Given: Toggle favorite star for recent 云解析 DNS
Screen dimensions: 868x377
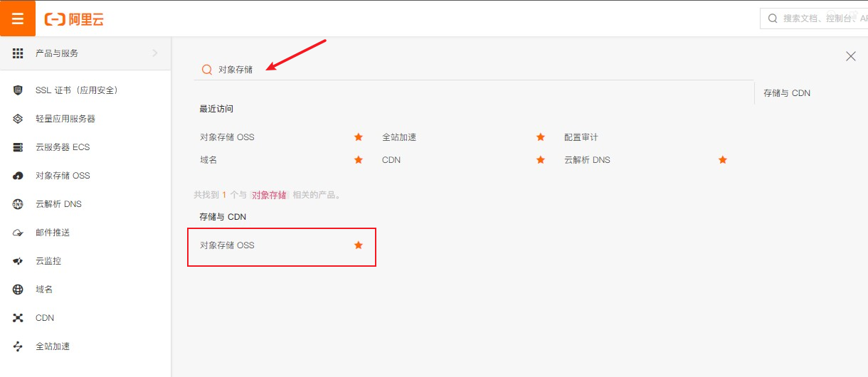Looking at the screenshot, I should coord(723,159).
